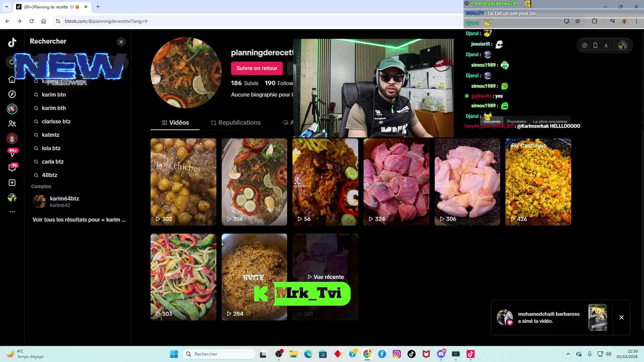
Task: Open the upload plus icon
Action: [x=12, y=183]
